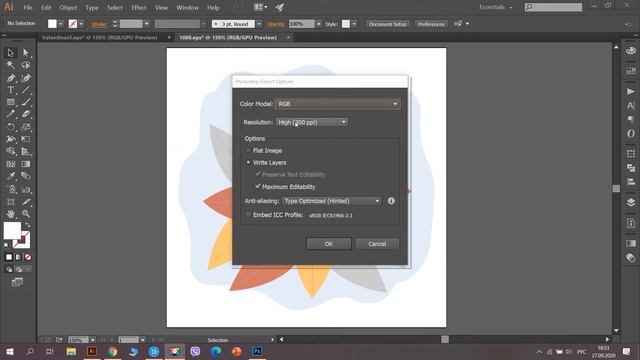Select the Column Graph tool

[x=26, y=189]
